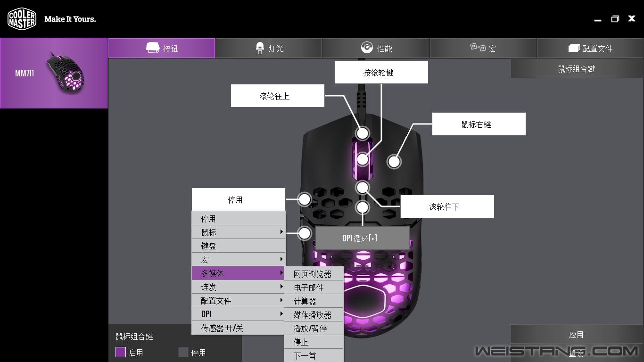Click the scroll-down node below the wheel

363,188
